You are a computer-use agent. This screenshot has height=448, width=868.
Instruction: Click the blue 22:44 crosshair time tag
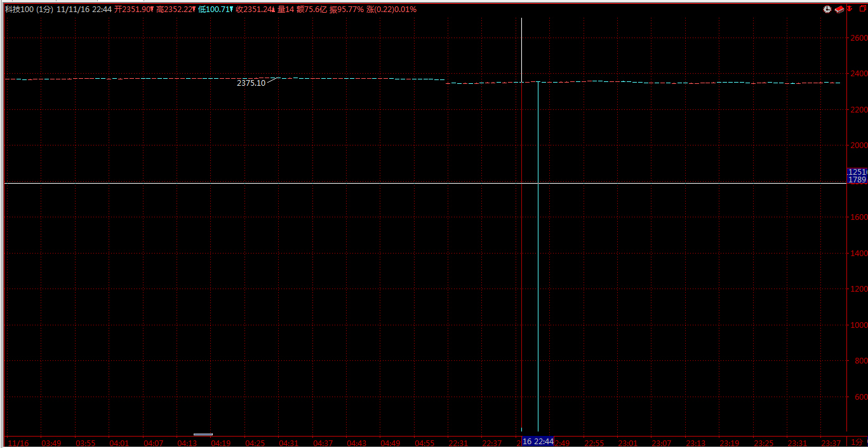coord(538,442)
